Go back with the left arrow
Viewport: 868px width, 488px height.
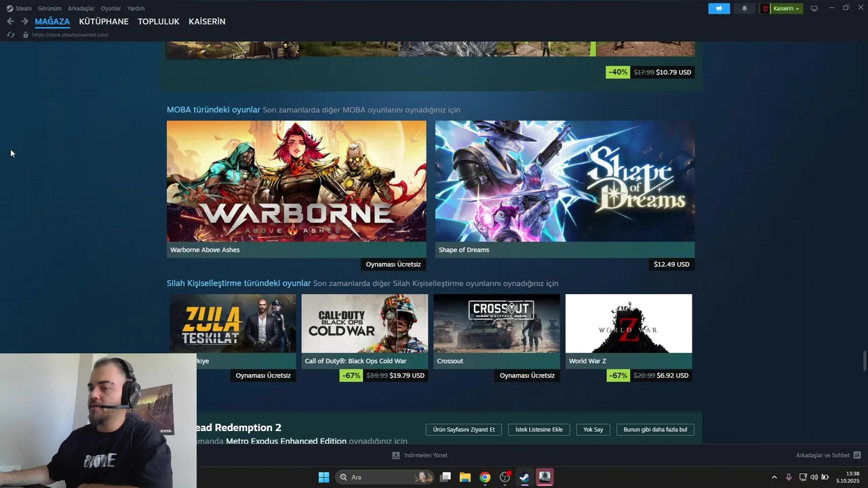click(x=10, y=22)
